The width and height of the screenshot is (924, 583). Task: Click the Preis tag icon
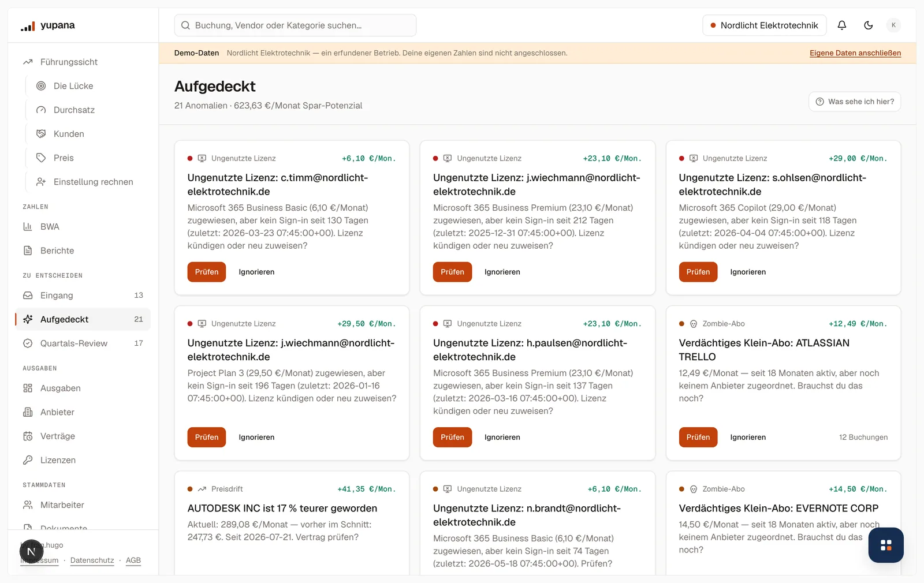pyautogui.click(x=41, y=158)
